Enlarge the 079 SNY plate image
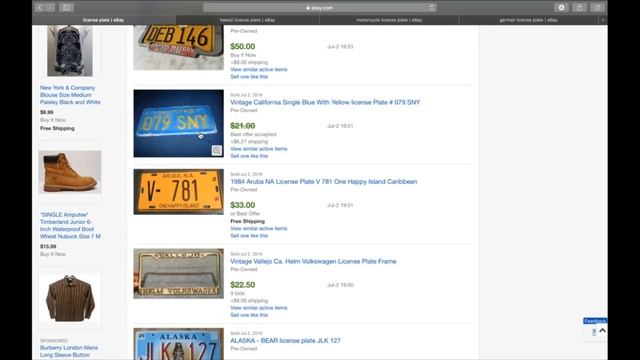The height and width of the screenshot is (360, 640). tap(217, 150)
